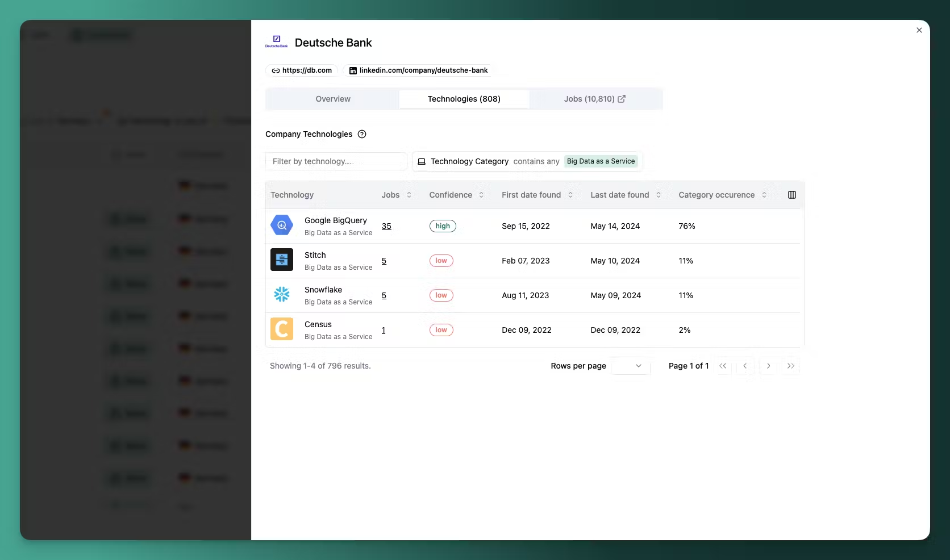
Task: Click the Filter by technology input
Action: tap(336, 161)
